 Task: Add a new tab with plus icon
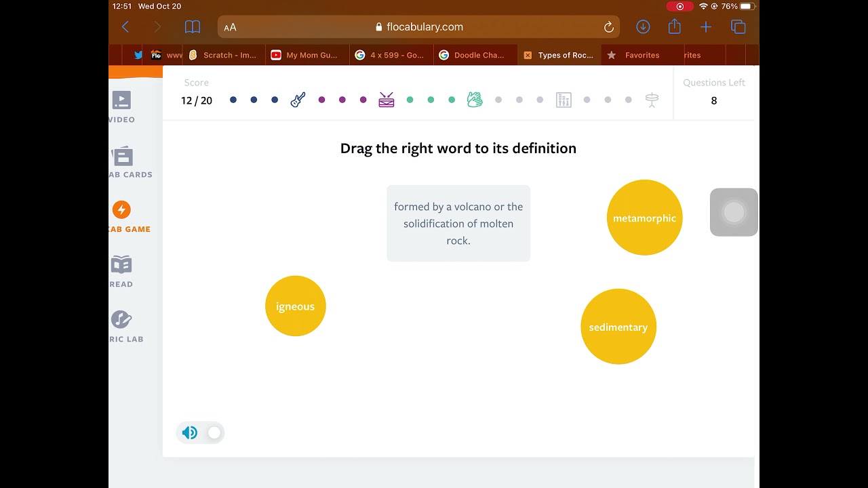point(706,27)
